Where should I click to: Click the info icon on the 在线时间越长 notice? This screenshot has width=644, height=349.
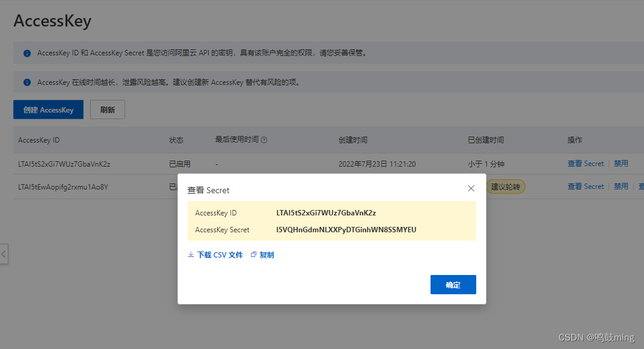27,82
